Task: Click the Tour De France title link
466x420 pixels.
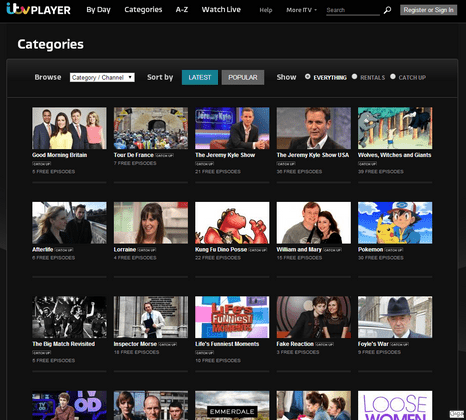Action: coord(134,155)
